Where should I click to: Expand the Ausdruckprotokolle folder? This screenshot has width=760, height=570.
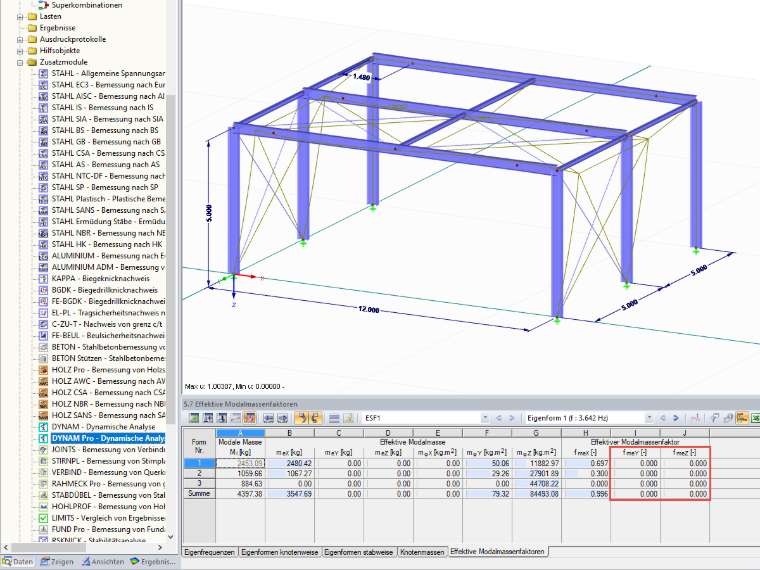click(x=20, y=40)
